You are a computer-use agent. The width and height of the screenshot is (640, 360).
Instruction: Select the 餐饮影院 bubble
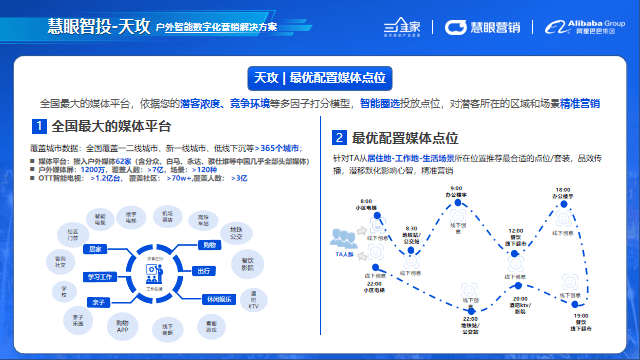tap(247, 264)
